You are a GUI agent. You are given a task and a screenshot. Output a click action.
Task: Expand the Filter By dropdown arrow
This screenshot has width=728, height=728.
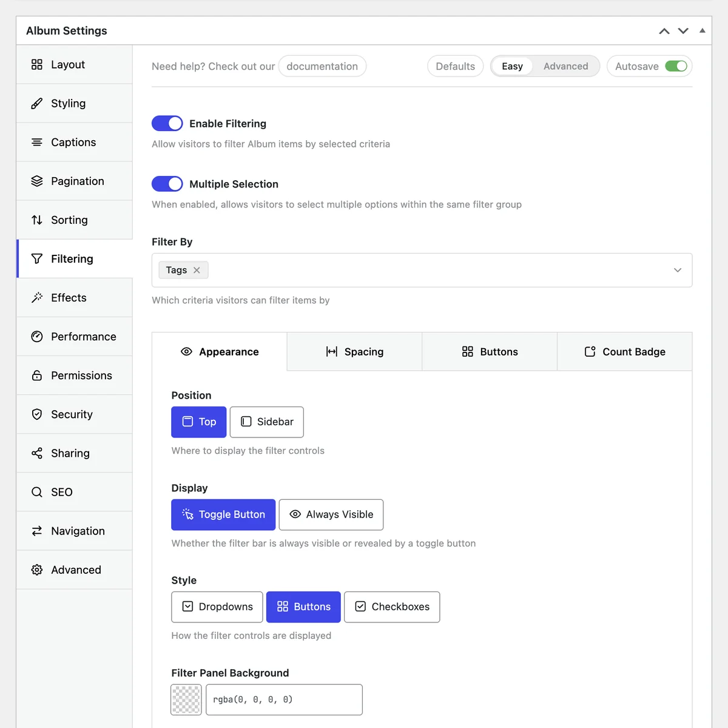678,270
